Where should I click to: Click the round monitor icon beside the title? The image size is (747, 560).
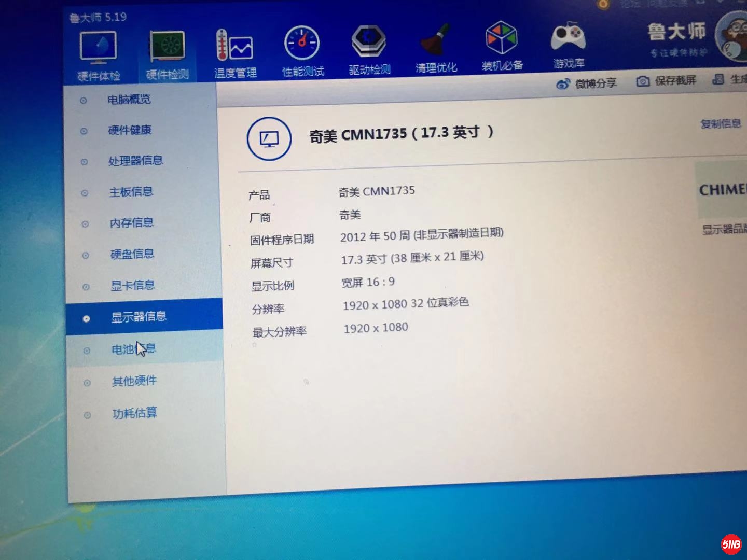[x=269, y=139]
